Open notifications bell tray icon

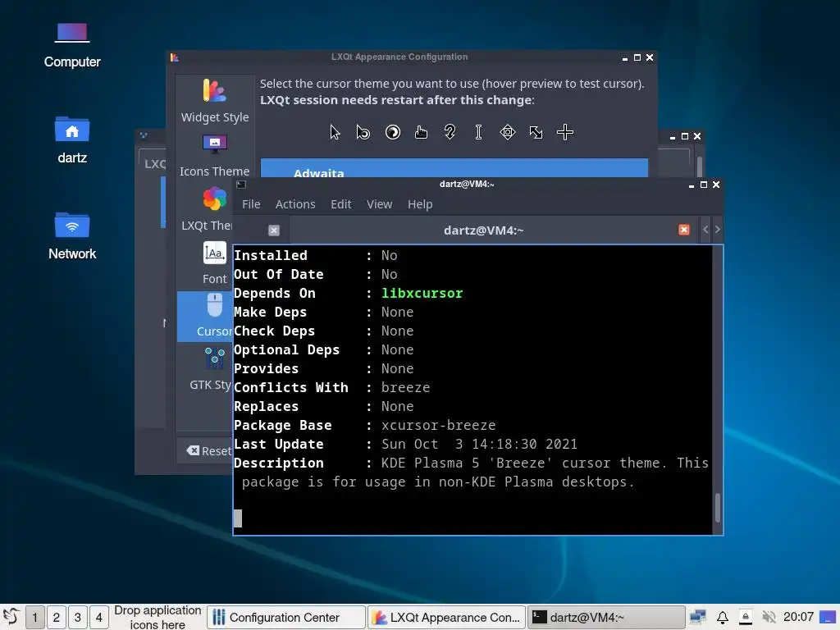[x=722, y=617]
